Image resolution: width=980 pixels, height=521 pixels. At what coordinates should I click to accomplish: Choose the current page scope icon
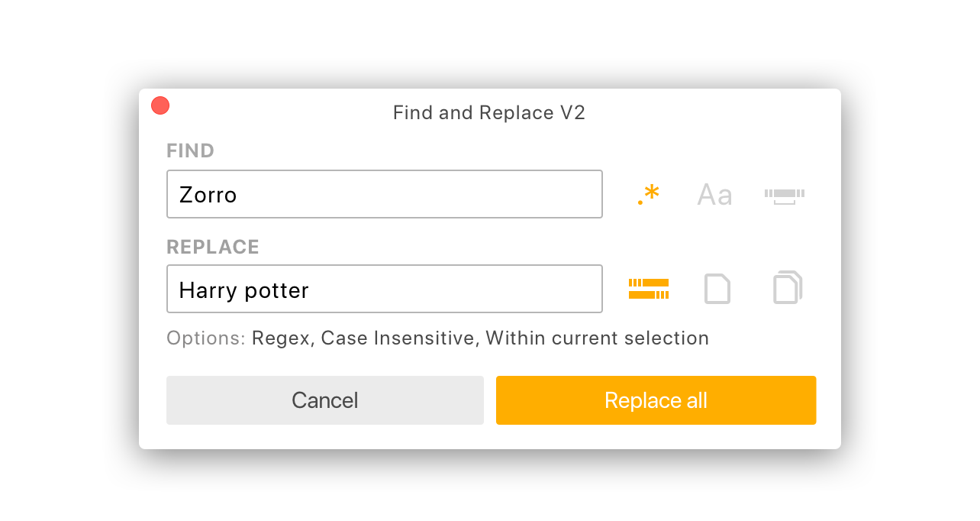coord(716,289)
